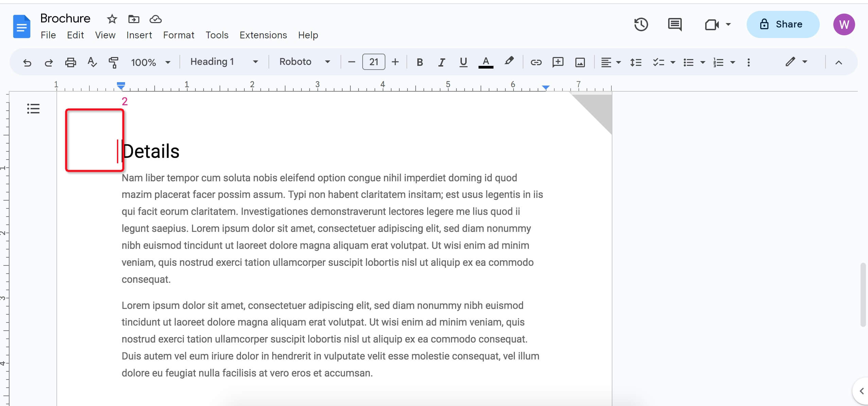Undo the last action
Image resolution: width=868 pixels, height=406 pixels.
pos(28,62)
